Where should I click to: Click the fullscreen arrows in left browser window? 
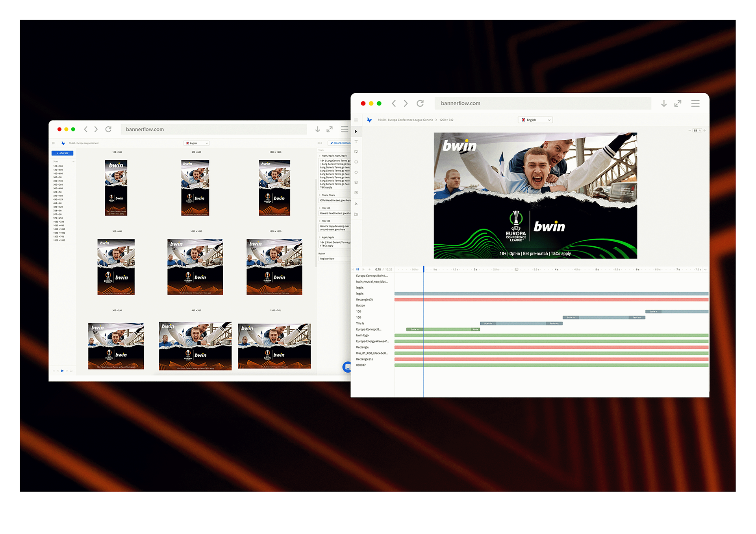coord(330,129)
